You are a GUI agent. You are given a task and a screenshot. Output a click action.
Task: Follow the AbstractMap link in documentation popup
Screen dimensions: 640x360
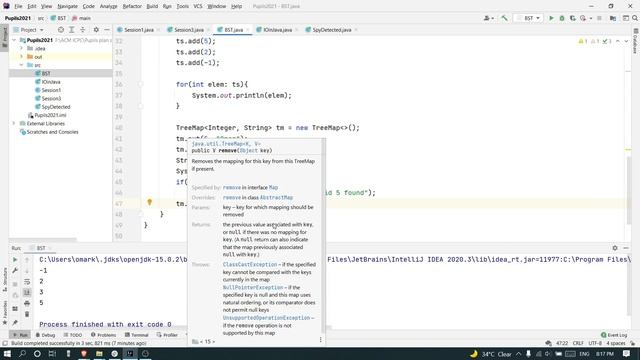pyautogui.click(x=276, y=198)
